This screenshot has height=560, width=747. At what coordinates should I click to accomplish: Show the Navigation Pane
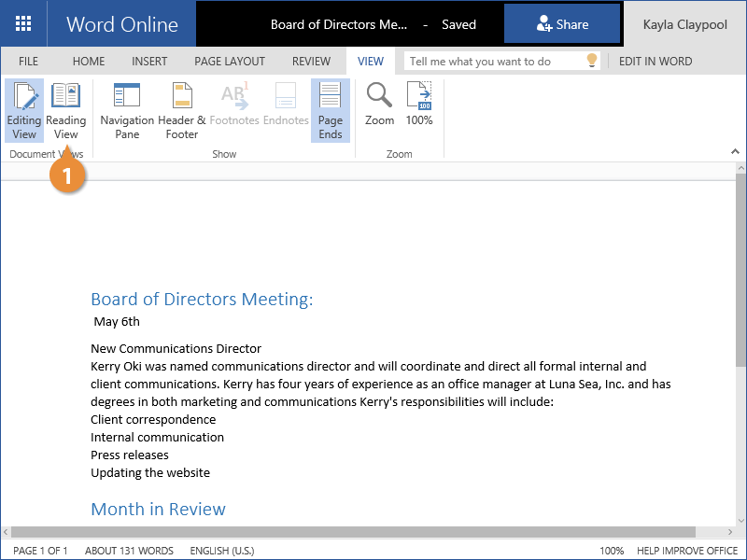[x=127, y=110]
